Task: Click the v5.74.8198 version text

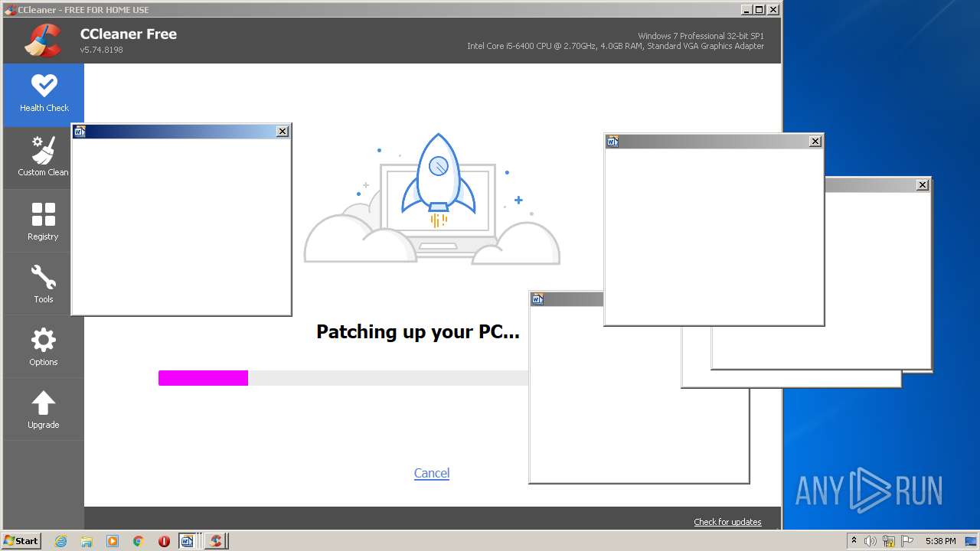Action: pyautogui.click(x=102, y=50)
